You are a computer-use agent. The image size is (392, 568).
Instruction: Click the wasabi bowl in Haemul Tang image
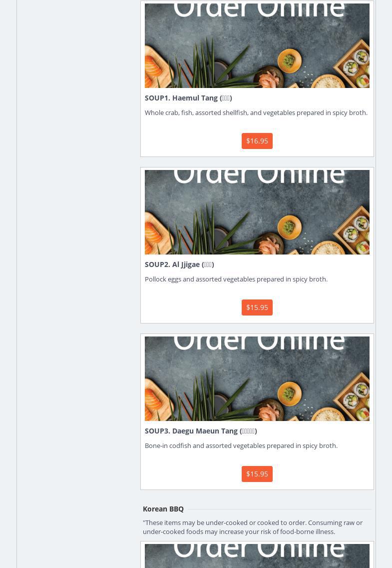point(289,60)
